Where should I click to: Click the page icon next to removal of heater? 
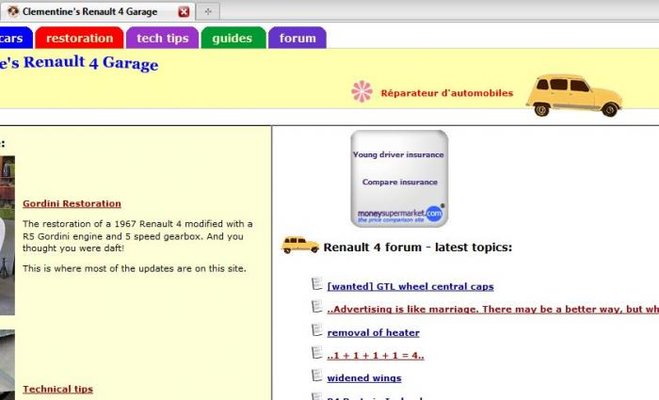click(317, 330)
